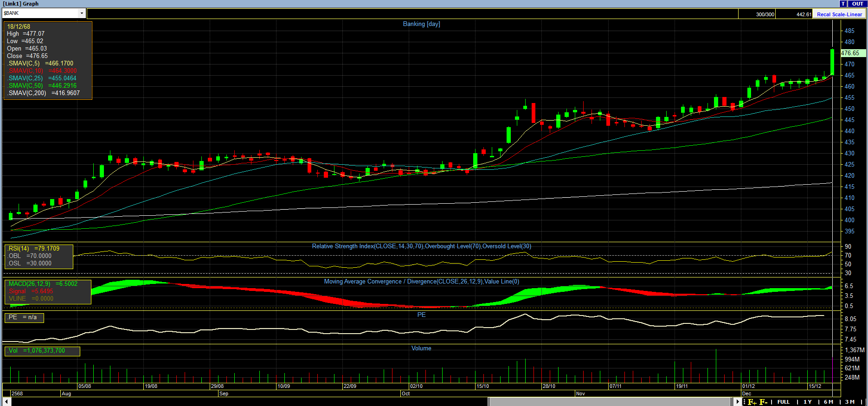Image resolution: width=868 pixels, height=406 pixels.
Task: Set chart range to 1Y
Action: pos(808,402)
